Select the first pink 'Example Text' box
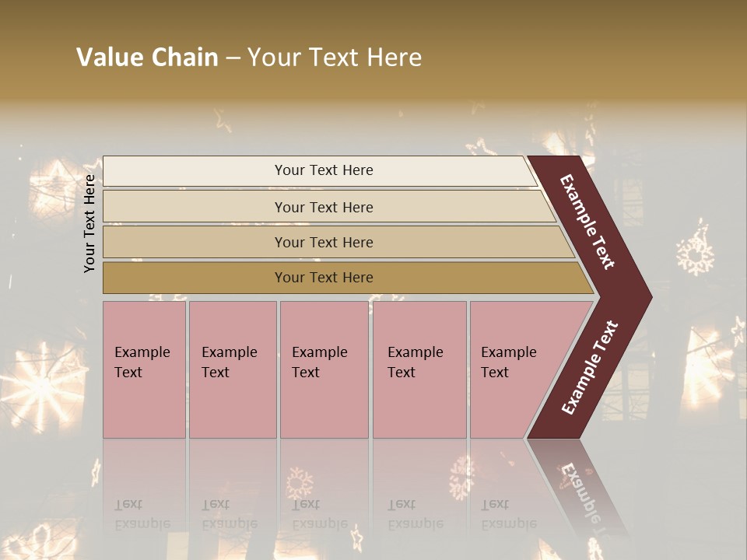747x560 pixels. 145,369
